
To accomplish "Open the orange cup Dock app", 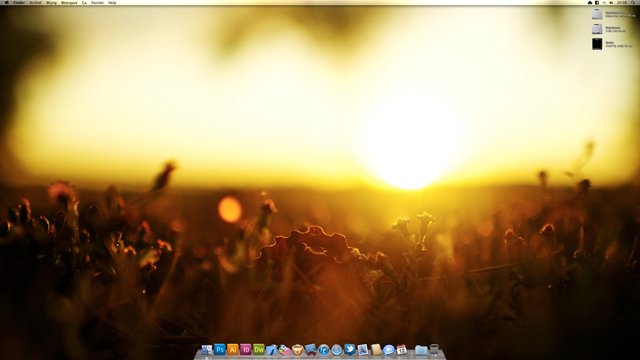I will coord(298,350).
